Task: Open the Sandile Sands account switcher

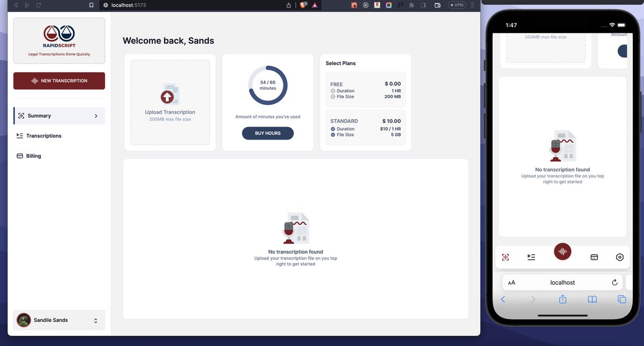Action: (59, 320)
